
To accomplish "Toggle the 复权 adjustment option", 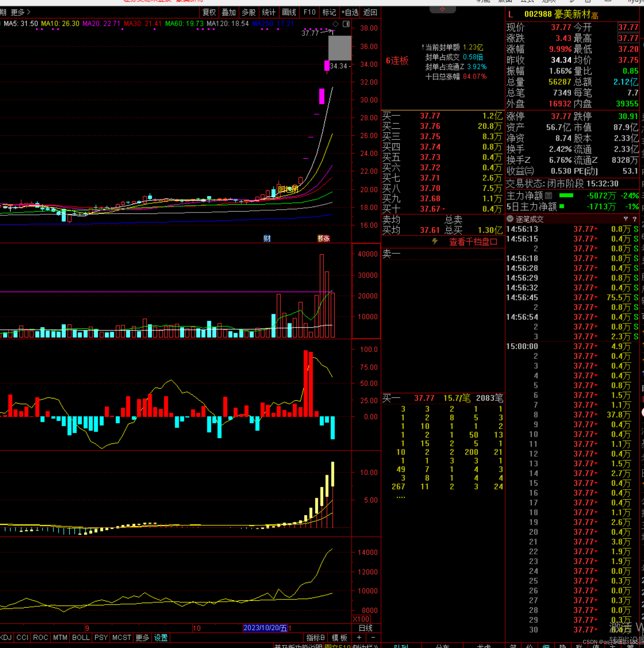I will point(209,12).
